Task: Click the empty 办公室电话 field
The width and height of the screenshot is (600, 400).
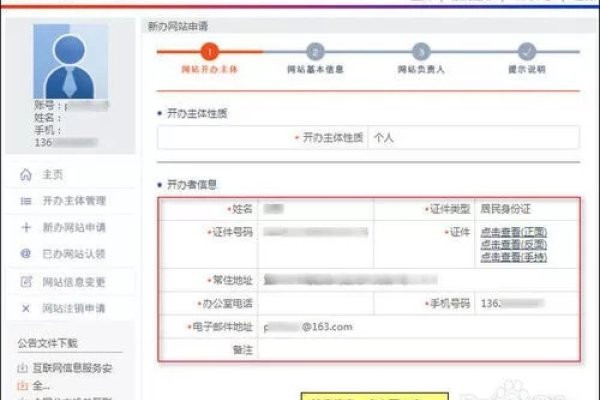Action: [316, 304]
